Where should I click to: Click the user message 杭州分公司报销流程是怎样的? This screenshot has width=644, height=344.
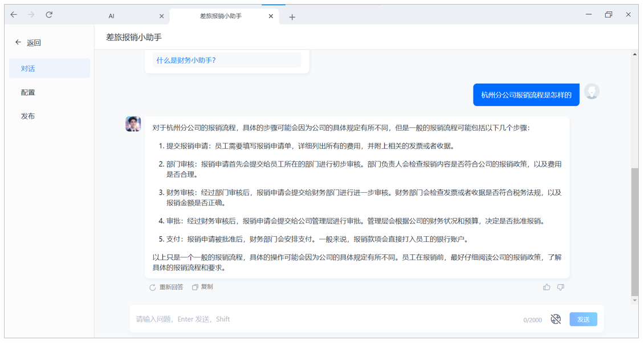[526, 95]
